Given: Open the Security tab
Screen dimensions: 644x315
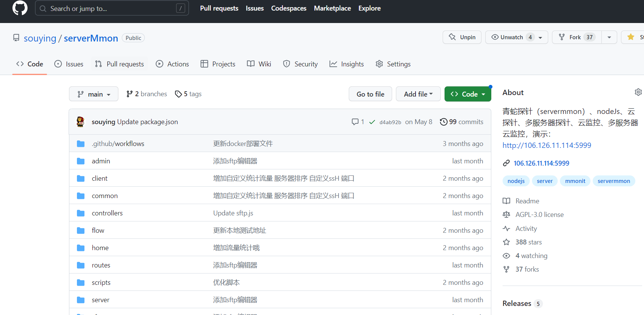Looking at the screenshot, I should 301,64.
